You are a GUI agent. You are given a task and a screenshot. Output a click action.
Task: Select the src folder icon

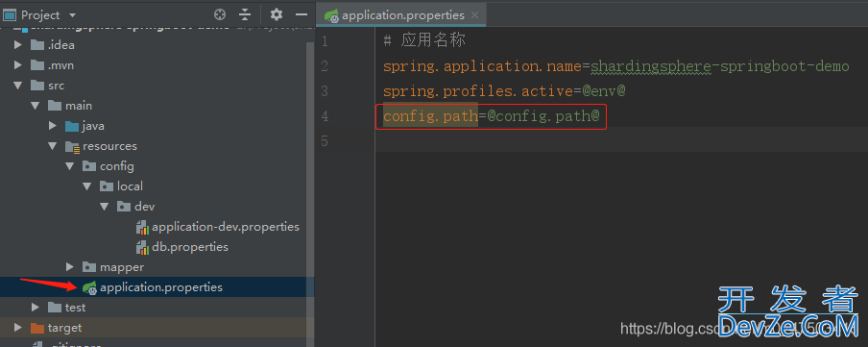click(37, 86)
